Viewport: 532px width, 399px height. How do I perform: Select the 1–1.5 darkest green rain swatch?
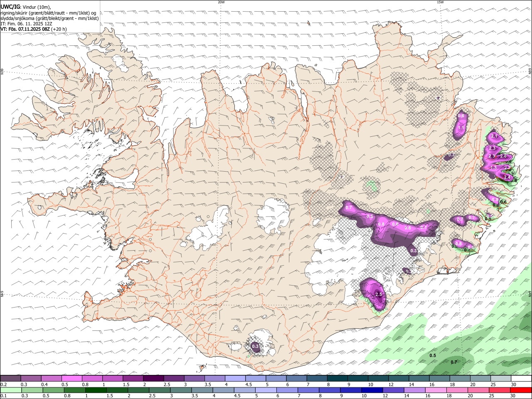click(96, 390)
